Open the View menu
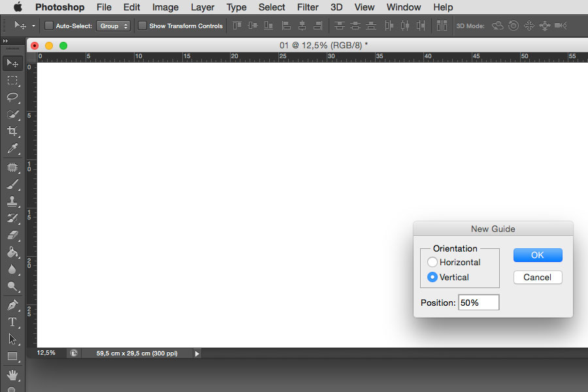The height and width of the screenshot is (392, 588). tap(364, 7)
